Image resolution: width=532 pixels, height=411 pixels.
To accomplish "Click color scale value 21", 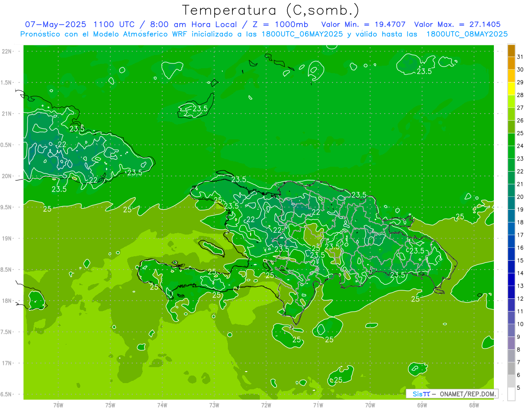I will pos(520,184).
